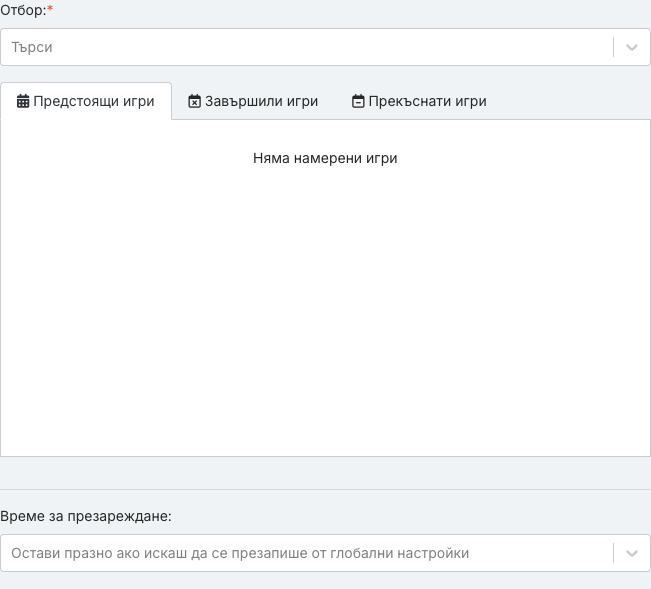Click the calendar-minus icon beside Прекъснати игри

358,101
